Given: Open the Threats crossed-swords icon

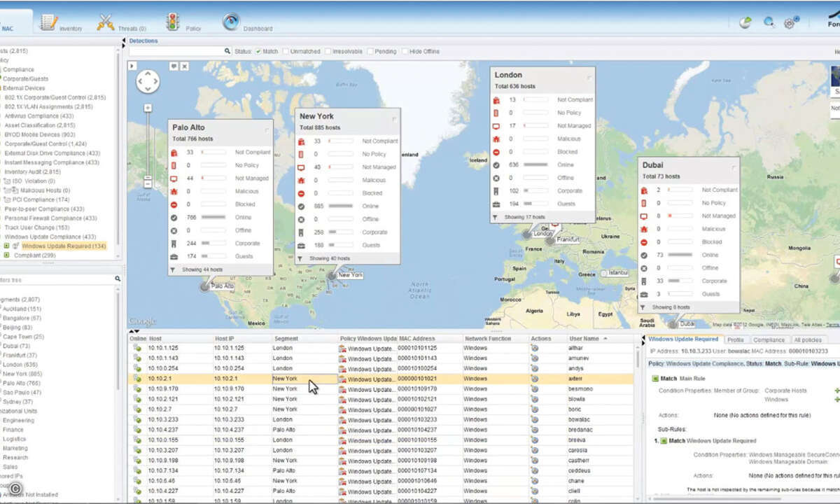Looking at the screenshot, I should (106, 22).
